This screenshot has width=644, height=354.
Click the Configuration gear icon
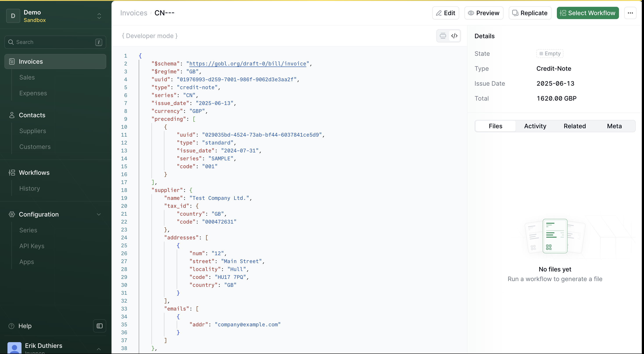tap(12, 214)
